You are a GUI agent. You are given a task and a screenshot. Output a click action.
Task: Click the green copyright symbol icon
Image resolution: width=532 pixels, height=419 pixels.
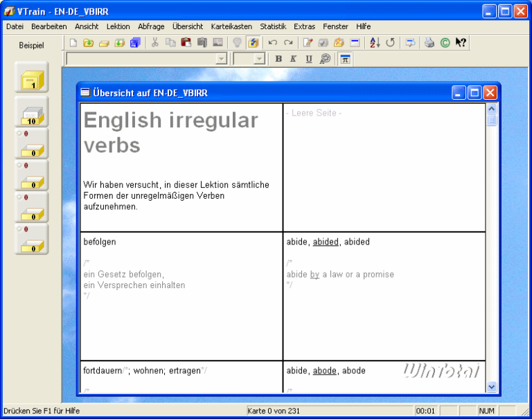[x=445, y=43]
